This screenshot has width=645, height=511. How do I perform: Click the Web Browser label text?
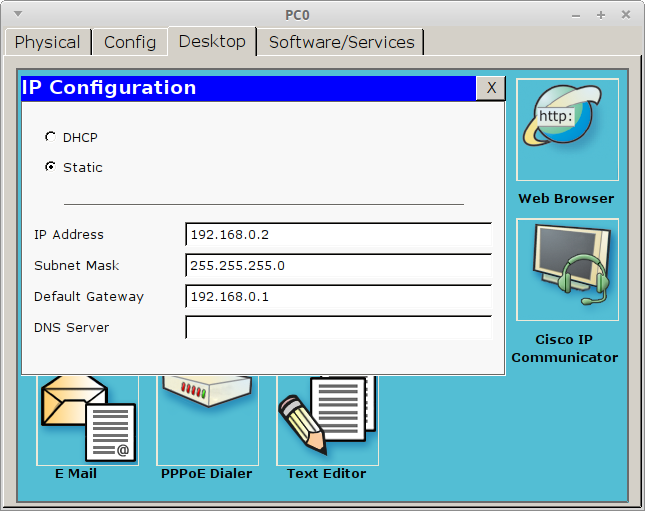[x=566, y=199]
